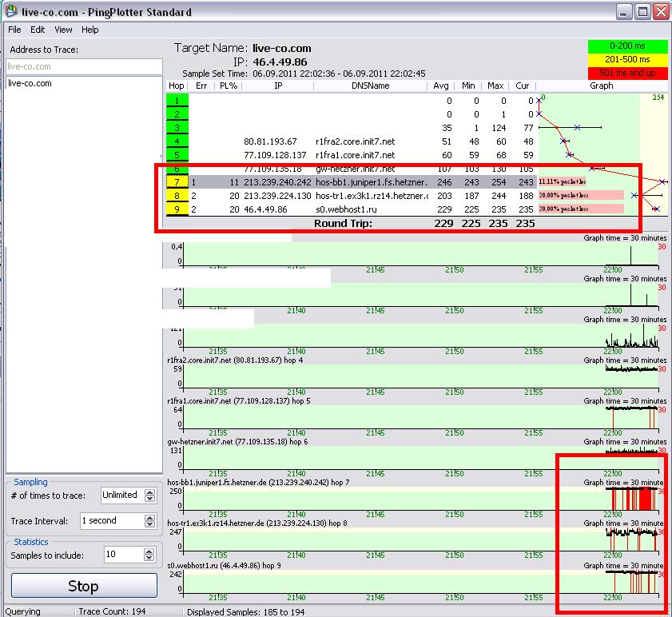Open the '# of times to trace' dropdown
Viewport: 672px width, 617px height.
coord(149,495)
